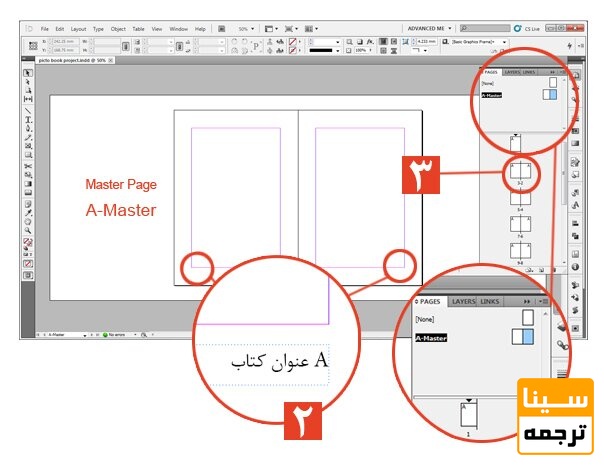Select the Scissors tool
604x465 pixels.
(28, 166)
